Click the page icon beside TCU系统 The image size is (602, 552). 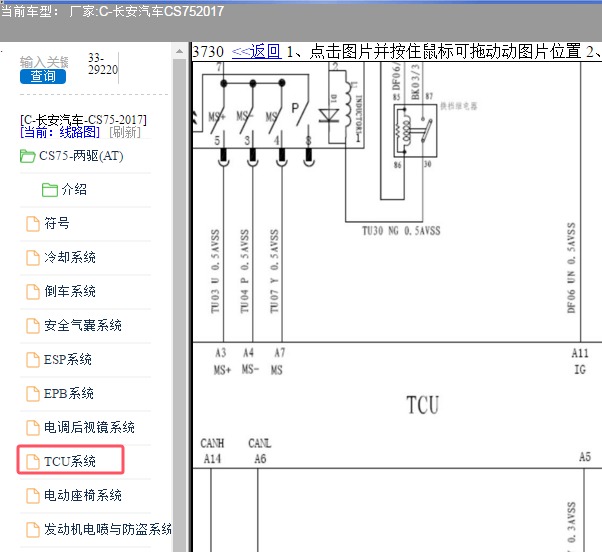point(33,461)
